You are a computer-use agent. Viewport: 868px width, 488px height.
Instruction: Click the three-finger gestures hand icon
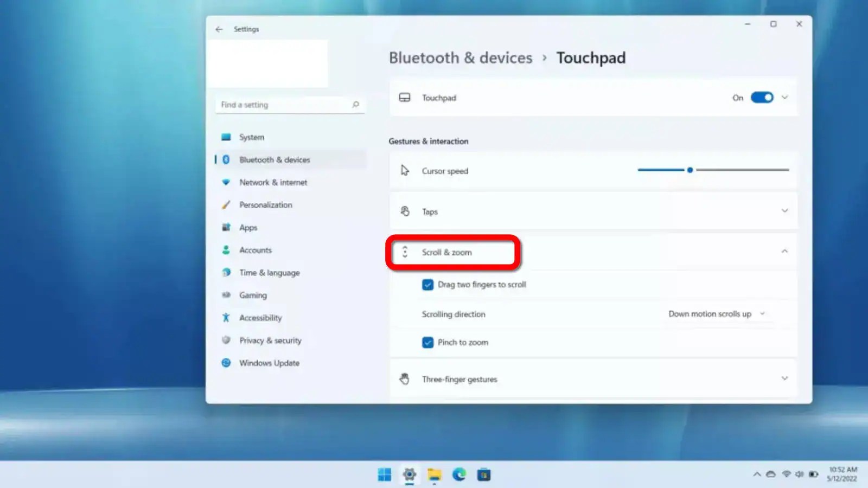pyautogui.click(x=404, y=378)
